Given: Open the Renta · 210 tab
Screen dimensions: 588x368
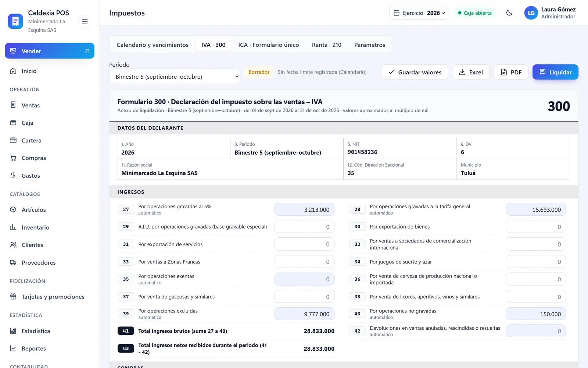Looking at the screenshot, I should (x=327, y=45).
